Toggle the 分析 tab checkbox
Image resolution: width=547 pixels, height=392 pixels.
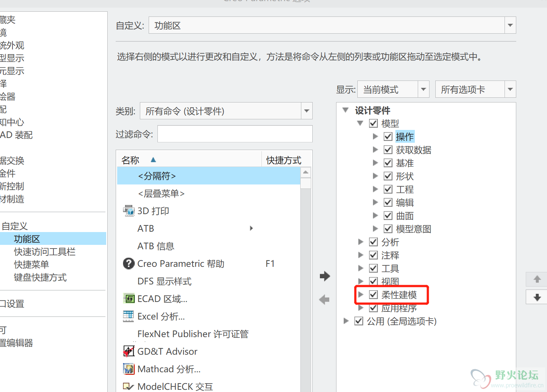[373, 242]
